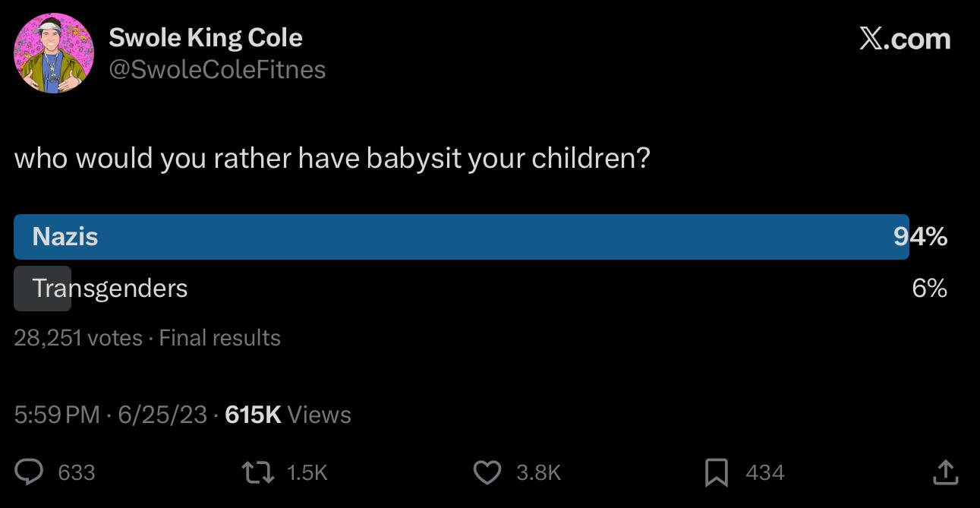The image size is (980, 508).
Task: Click the 6% poll result label
Action: coord(930,289)
